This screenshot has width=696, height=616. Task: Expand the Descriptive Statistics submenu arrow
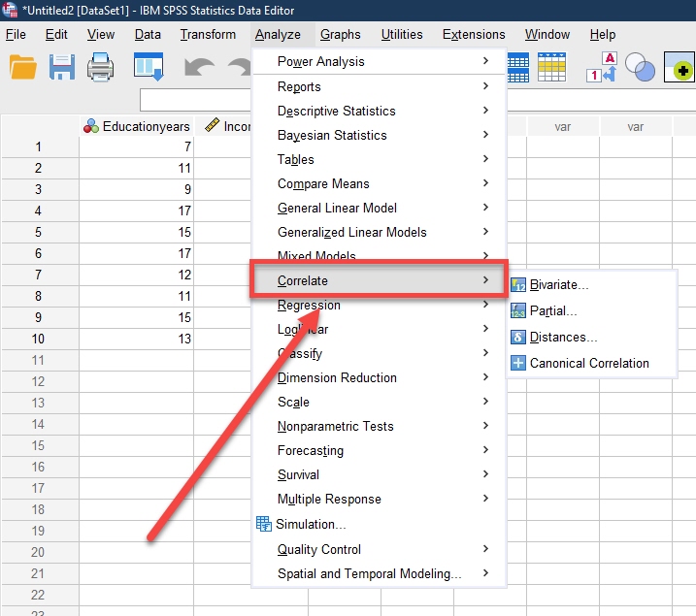[485, 110]
